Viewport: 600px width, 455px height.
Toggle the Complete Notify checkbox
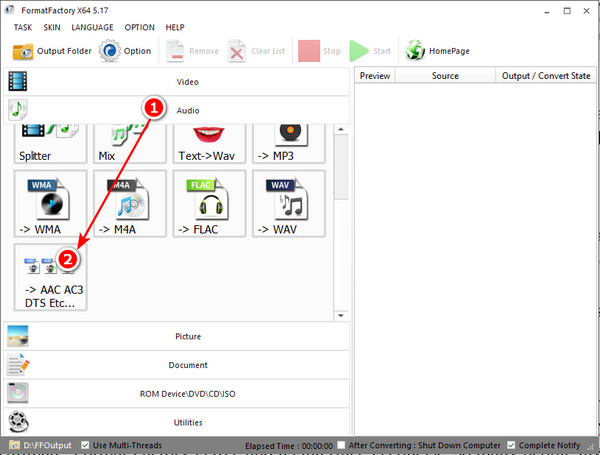(x=511, y=445)
